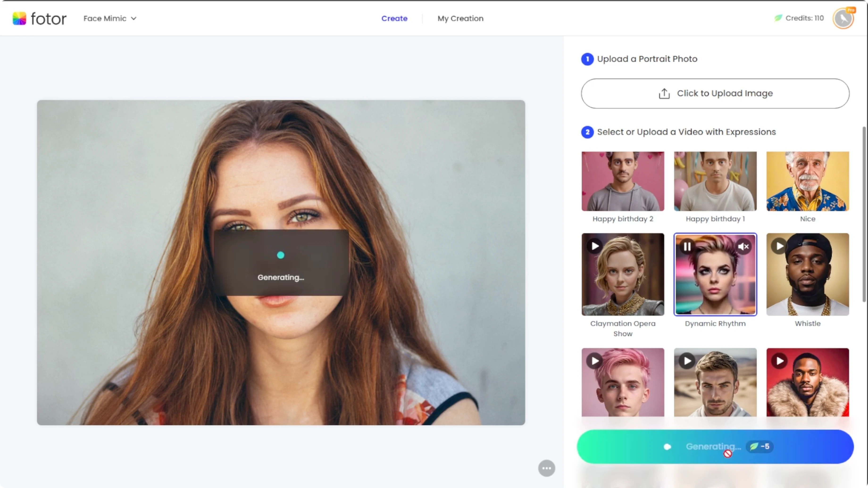Click the Dynamic Rhythm label
The height and width of the screenshot is (488, 868).
715,324
